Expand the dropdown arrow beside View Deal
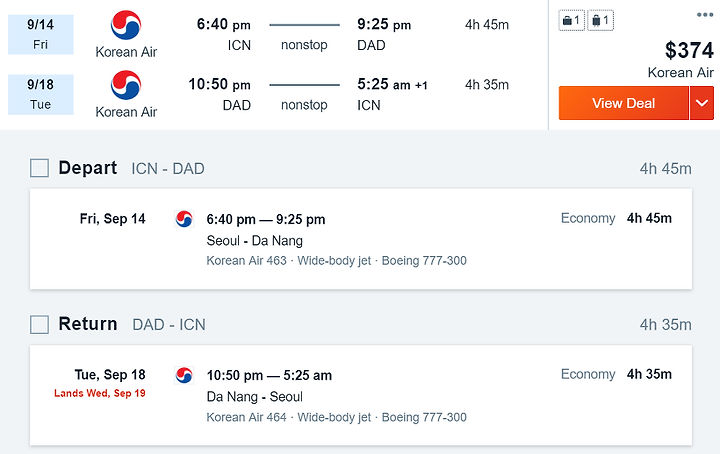Screen dimensions: 720x454 point(702,103)
